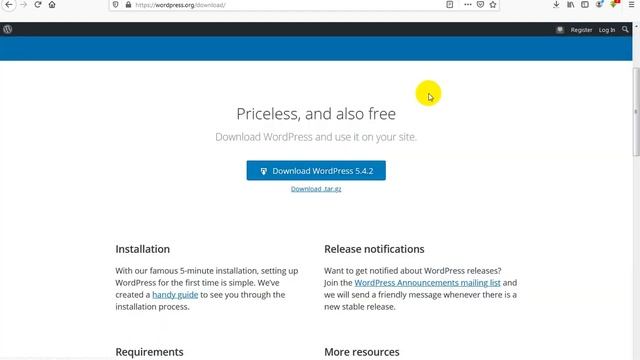The width and height of the screenshot is (640, 360).
Task: Open the Firefox library icon
Action: [x=571, y=5]
